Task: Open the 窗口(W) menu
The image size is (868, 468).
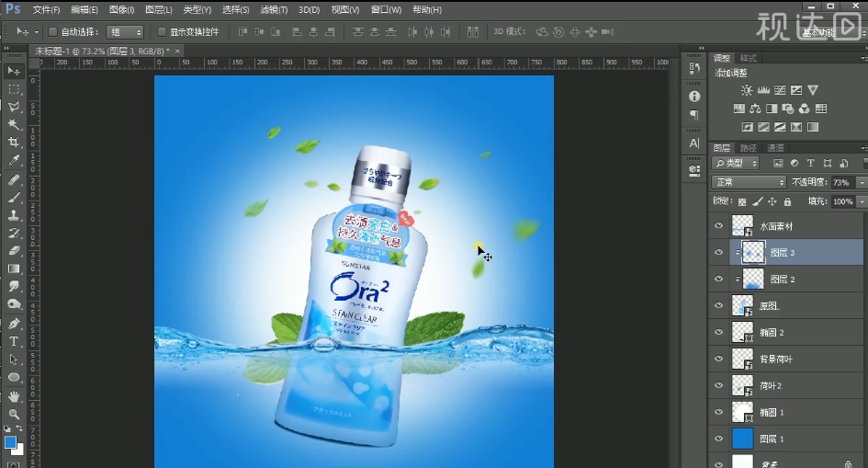Action: tap(386, 10)
